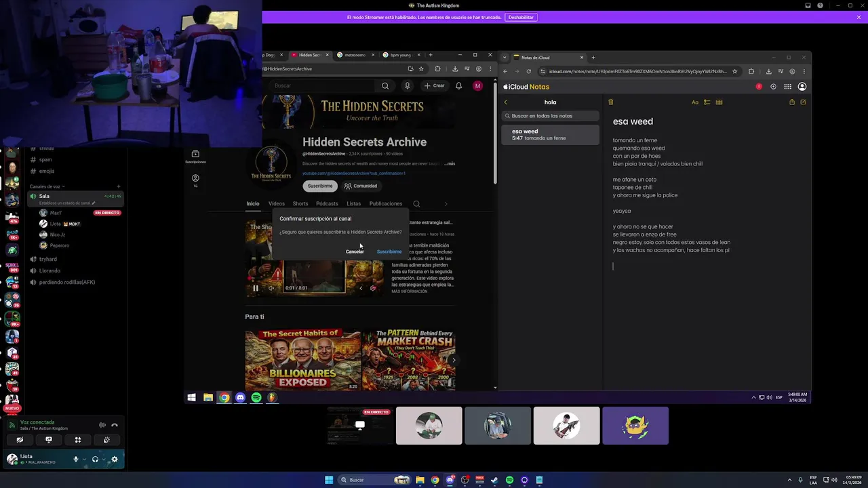The width and height of the screenshot is (868, 488).
Task: Open the youtube.com/@HiddenSecretsArchive channel link
Action: pyautogui.click(x=354, y=174)
